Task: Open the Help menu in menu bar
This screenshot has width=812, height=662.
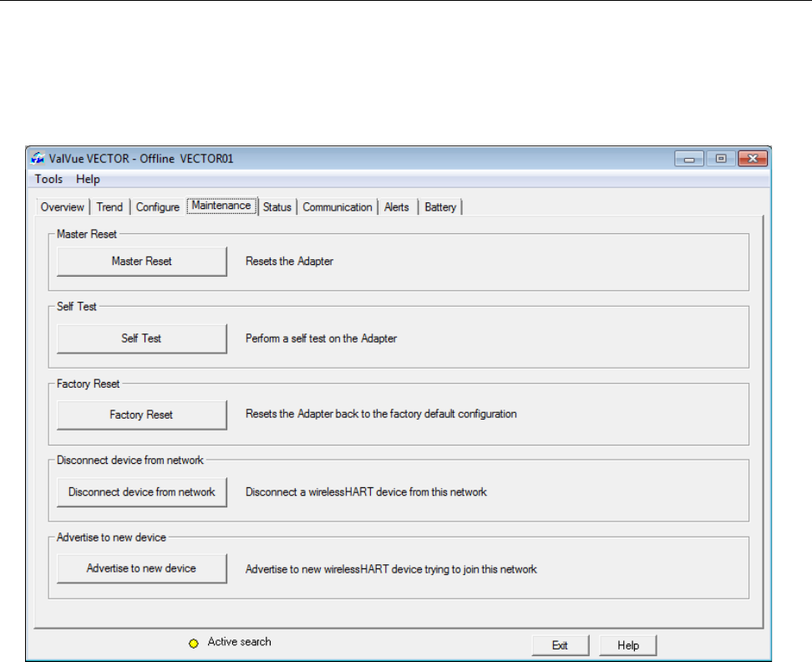Action: pyautogui.click(x=88, y=179)
